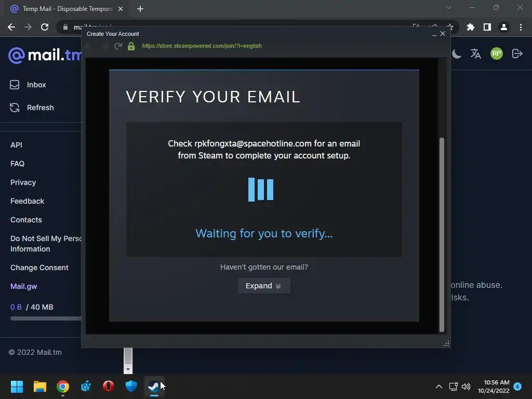This screenshot has height=399, width=532.
Task: Open the language translation icon
Action: [x=476, y=54]
